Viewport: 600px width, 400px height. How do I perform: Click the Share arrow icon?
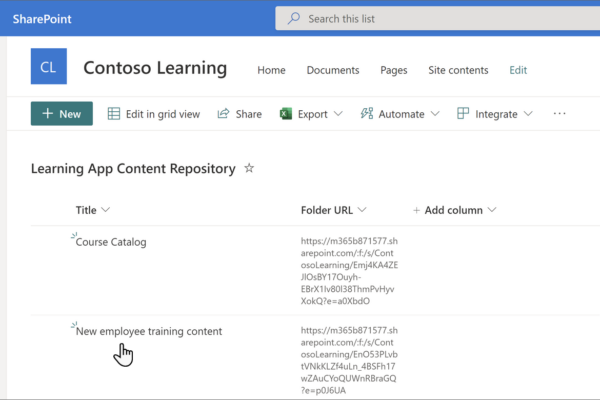[223, 113]
